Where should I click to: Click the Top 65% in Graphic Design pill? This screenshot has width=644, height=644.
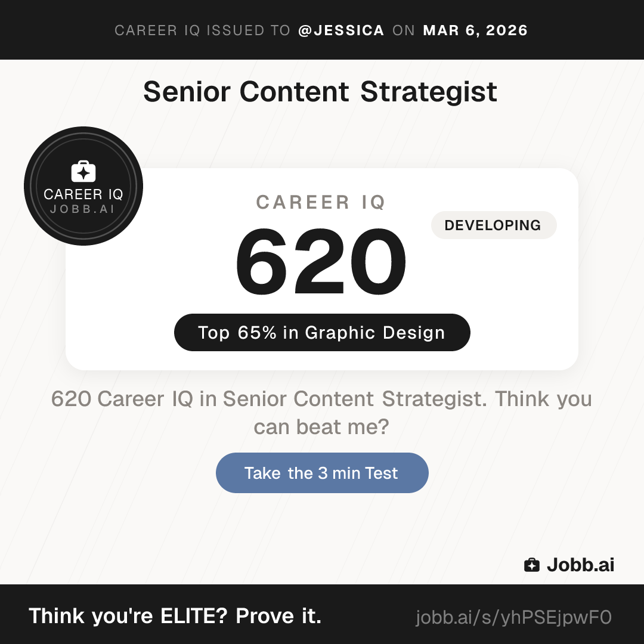pyautogui.click(x=322, y=332)
